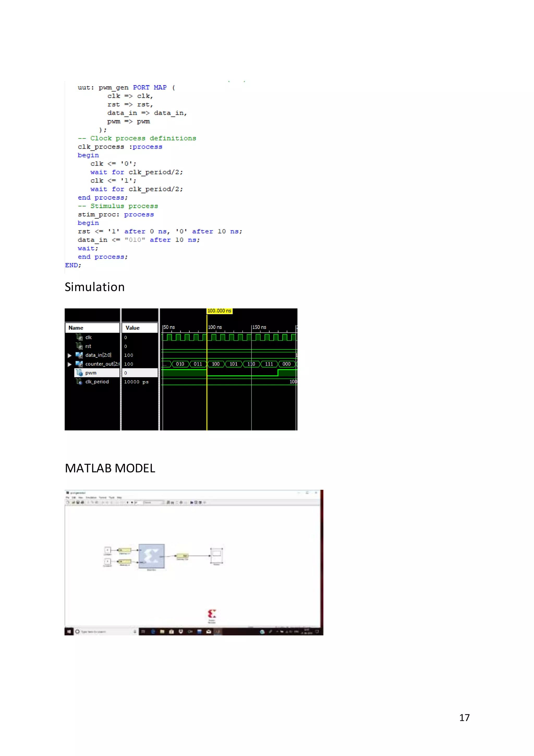Open the View menu in Simulink window
The image size is (534, 756).
click(x=80, y=497)
